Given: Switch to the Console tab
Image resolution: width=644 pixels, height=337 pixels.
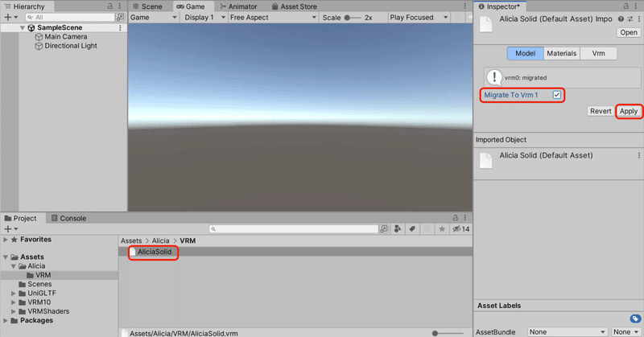Looking at the screenshot, I should [x=68, y=218].
